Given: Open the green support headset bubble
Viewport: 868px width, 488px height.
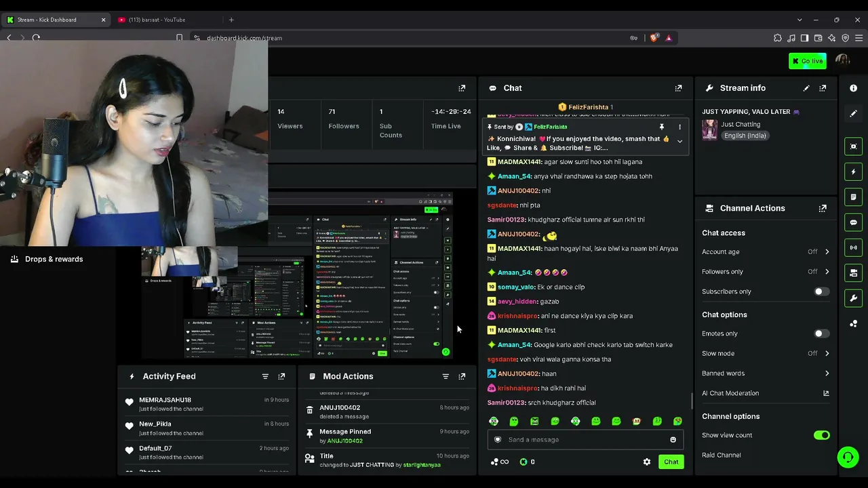Looking at the screenshot, I should point(848,457).
